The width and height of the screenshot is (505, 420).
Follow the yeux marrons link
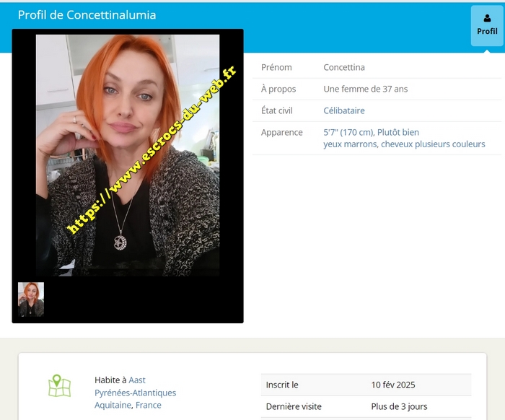tap(349, 144)
